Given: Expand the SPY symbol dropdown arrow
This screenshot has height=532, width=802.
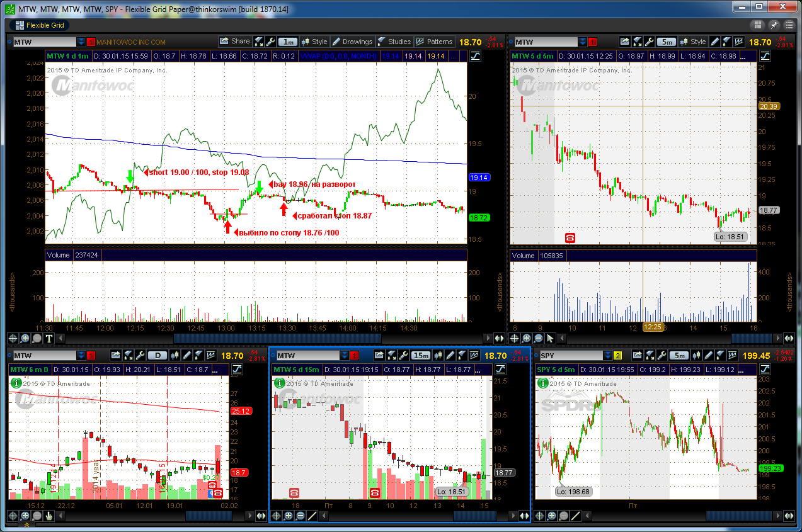Looking at the screenshot, I should [608, 356].
